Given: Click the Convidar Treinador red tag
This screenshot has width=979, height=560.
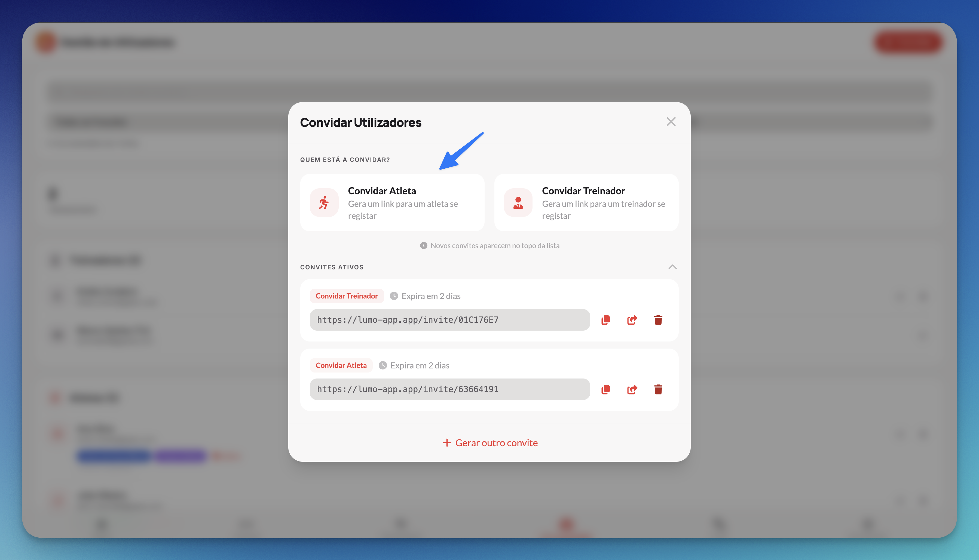Looking at the screenshot, I should click(346, 296).
